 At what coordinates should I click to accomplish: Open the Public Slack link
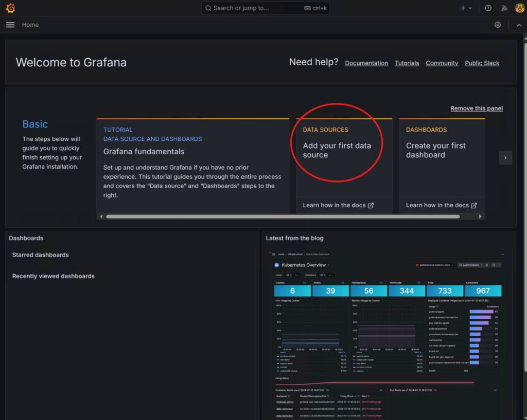click(x=482, y=63)
